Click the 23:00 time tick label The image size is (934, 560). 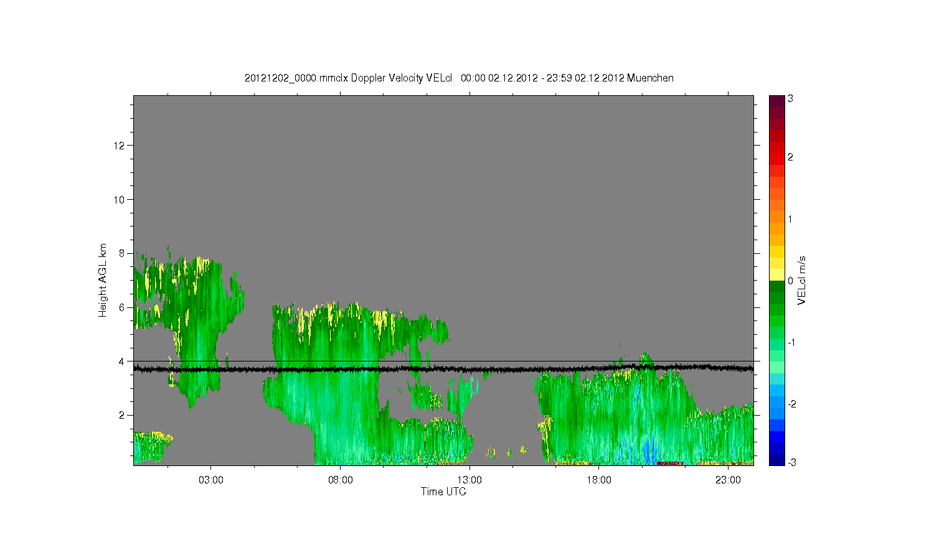(x=728, y=480)
